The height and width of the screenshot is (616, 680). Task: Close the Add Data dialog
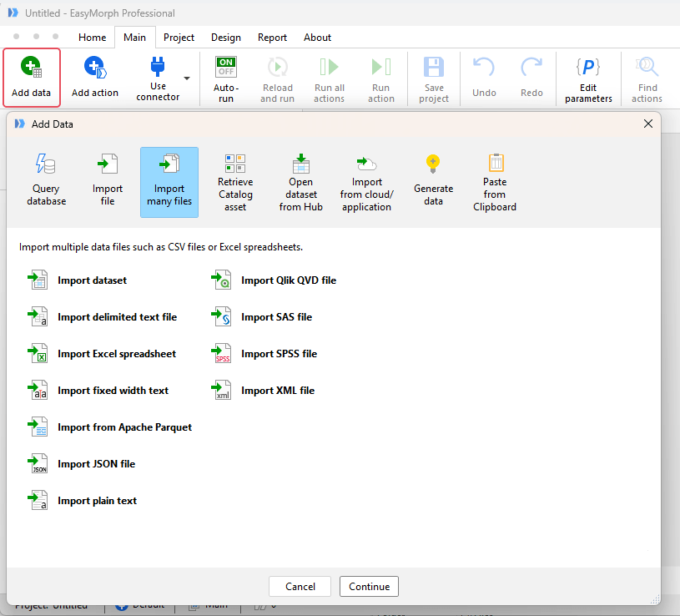click(648, 124)
